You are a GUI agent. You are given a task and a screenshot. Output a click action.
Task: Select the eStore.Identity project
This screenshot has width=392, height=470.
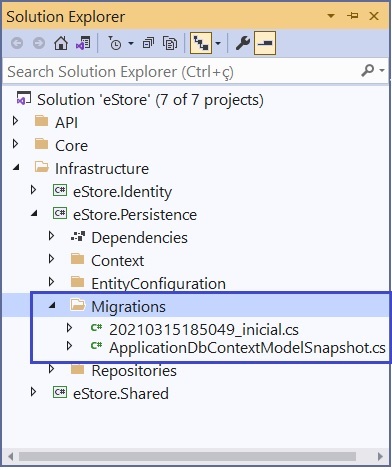[x=122, y=192]
